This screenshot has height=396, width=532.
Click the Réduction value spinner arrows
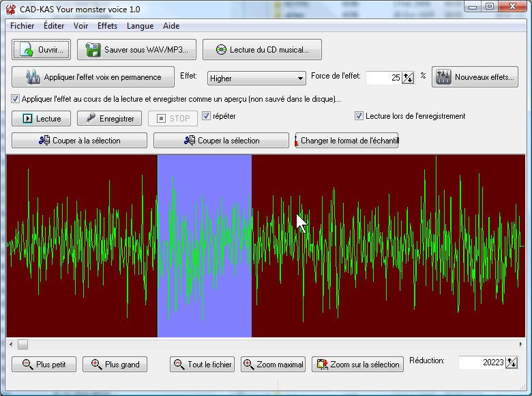[512, 363]
